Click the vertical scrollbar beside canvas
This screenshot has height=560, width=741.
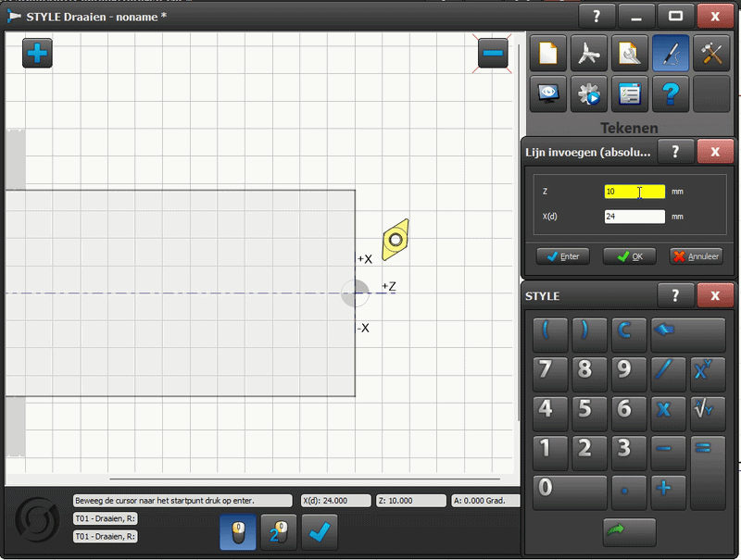[519, 234]
